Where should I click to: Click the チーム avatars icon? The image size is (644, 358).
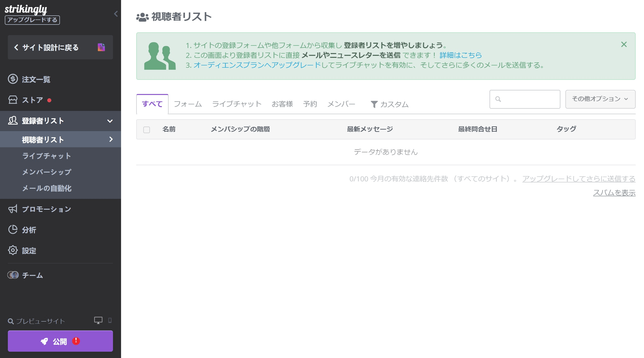[x=13, y=275]
